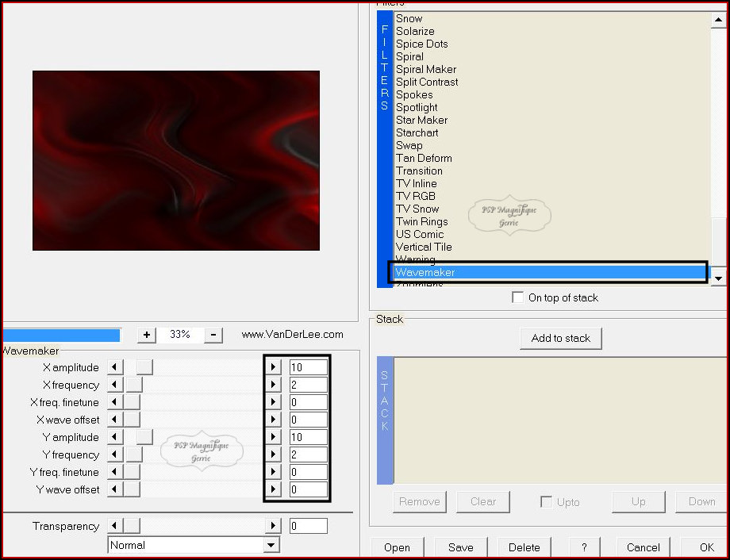Open the www.VanDerLee.com link
Screen dimensions: 730x560
pos(292,335)
